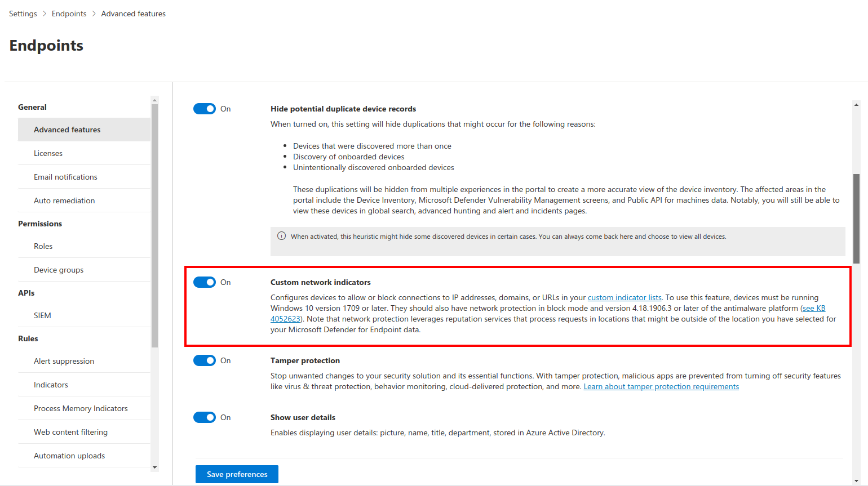Open Device groups under Permissions
The width and height of the screenshot is (868, 486).
(x=59, y=270)
